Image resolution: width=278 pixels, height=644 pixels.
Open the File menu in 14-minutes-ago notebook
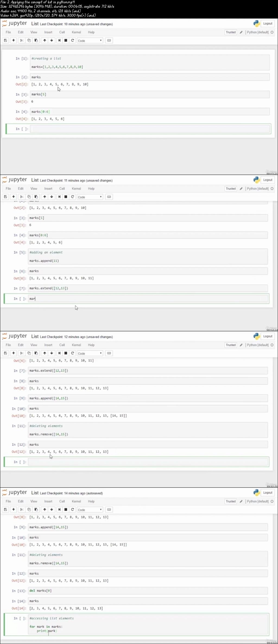tap(8, 501)
